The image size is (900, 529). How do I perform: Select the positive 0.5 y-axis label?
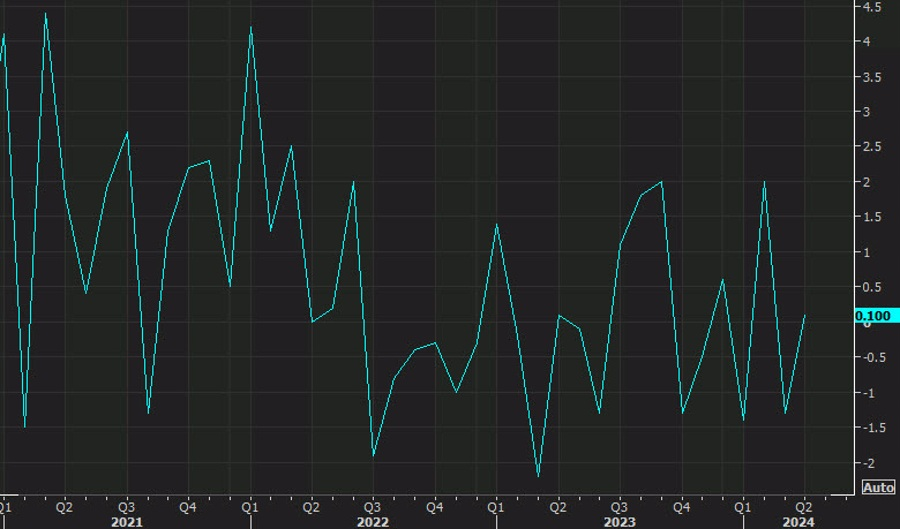click(872, 288)
